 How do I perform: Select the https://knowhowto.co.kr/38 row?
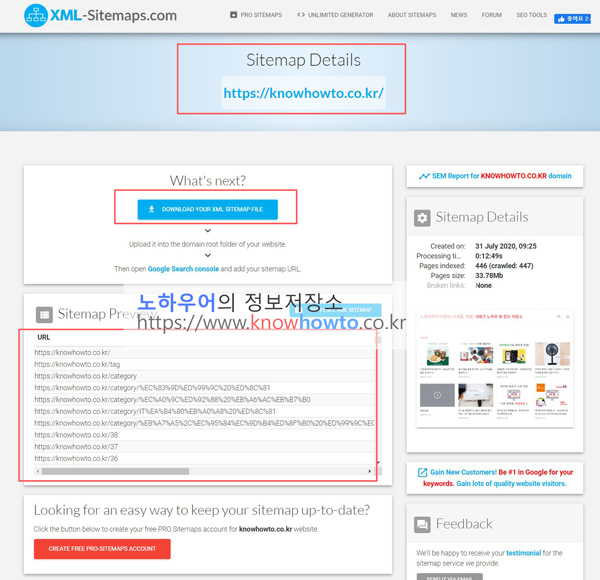[x=204, y=435]
